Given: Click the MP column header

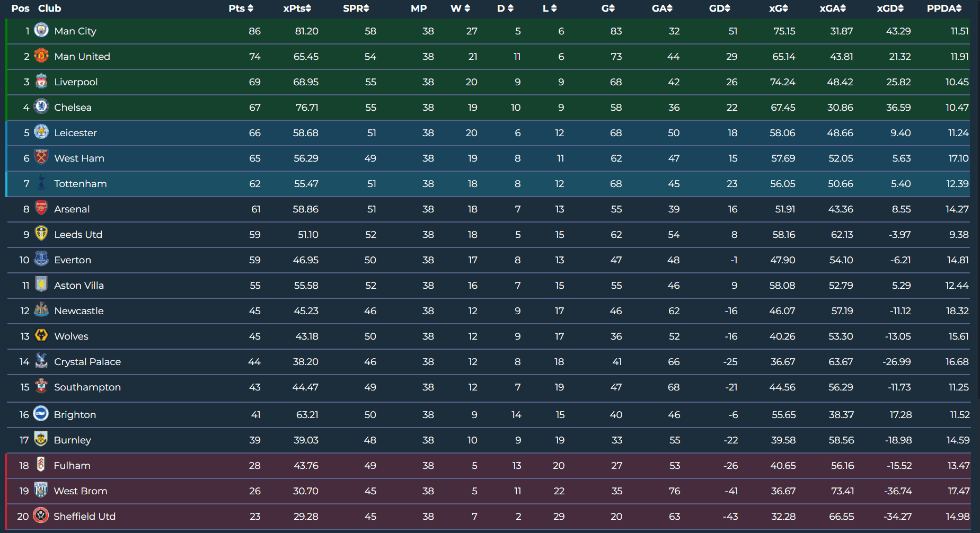Looking at the screenshot, I should pos(419,8).
